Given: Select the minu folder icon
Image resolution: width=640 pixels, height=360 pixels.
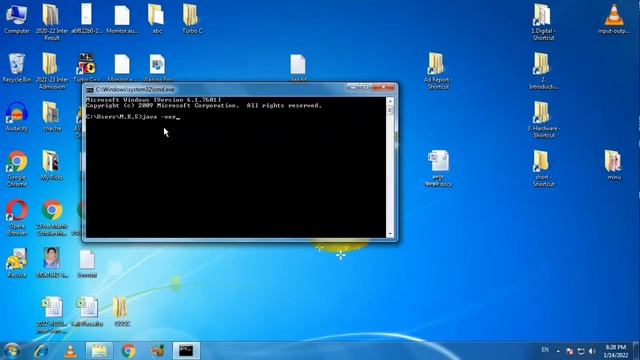Looking at the screenshot, I should (x=613, y=165).
